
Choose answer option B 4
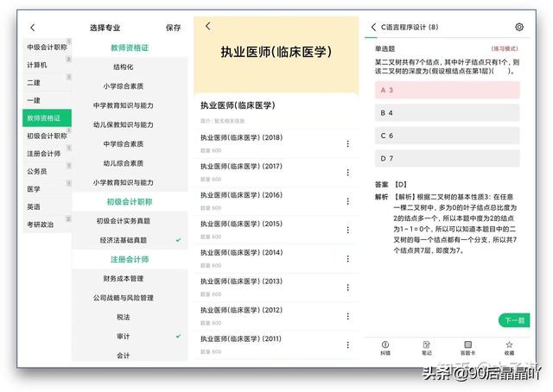tap(447, 113)
